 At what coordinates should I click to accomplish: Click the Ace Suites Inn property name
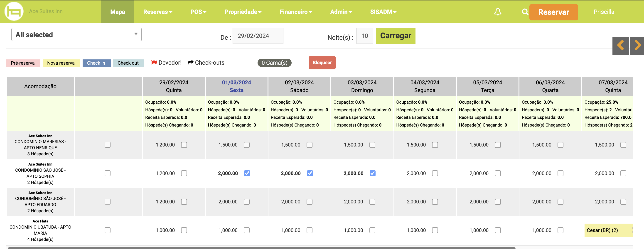pyautogui.click(x=46, y=11)
